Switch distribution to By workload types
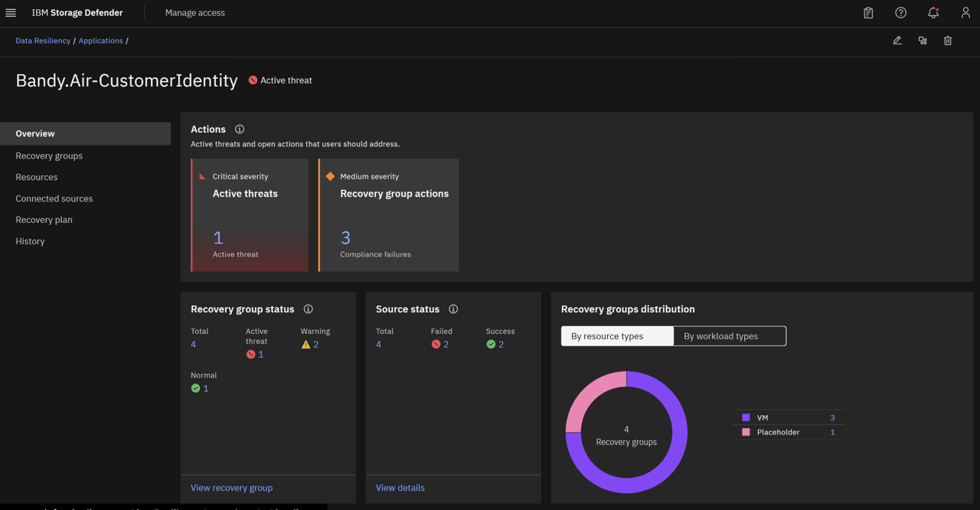980x510 pixels. click(x=730, y=336)
